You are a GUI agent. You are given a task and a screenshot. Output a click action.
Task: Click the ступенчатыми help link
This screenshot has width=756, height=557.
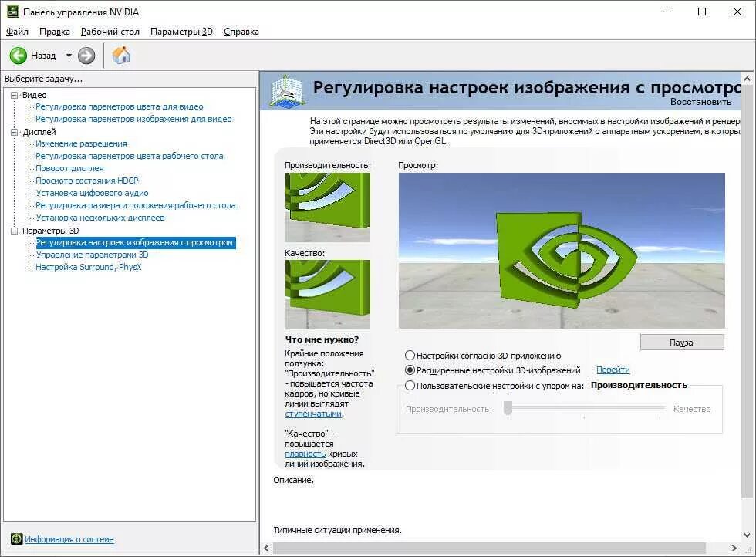[x=313, y=414]
